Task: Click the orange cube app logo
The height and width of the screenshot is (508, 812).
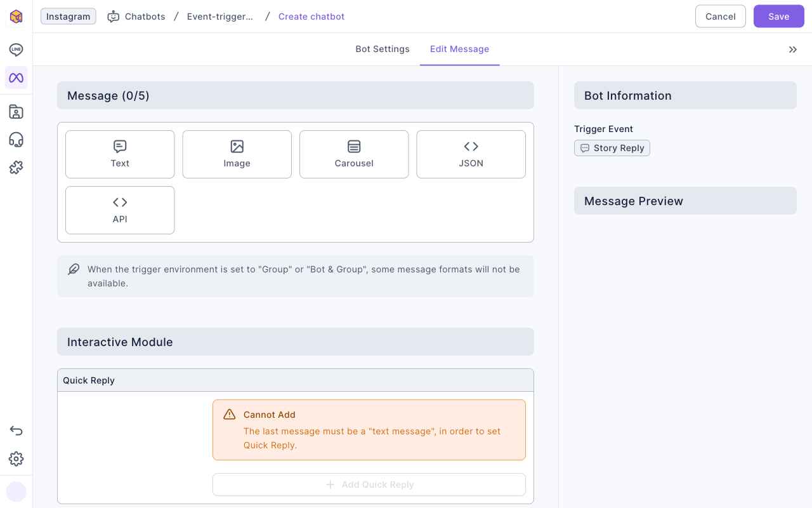Action: tap(16, 17)
